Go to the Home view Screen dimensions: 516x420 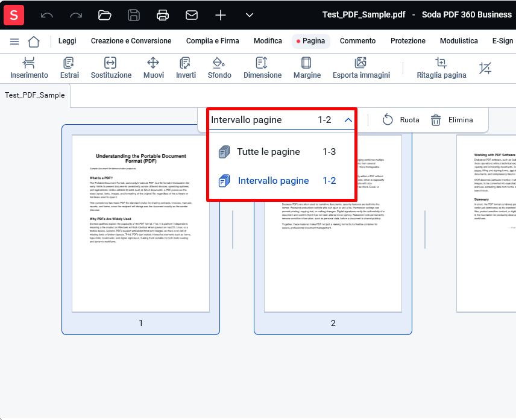pos(34,42)
